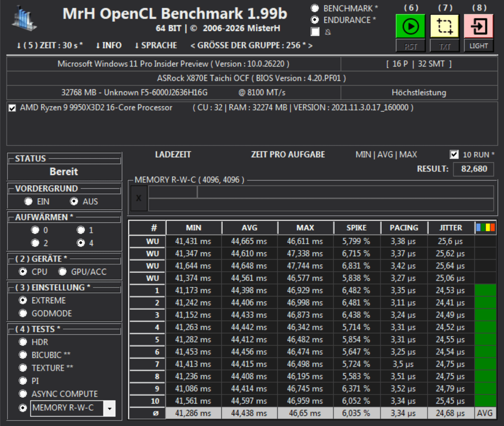Set VORDERGRUND to EIN
504x426 pixels.
click(x=28, y=201)
